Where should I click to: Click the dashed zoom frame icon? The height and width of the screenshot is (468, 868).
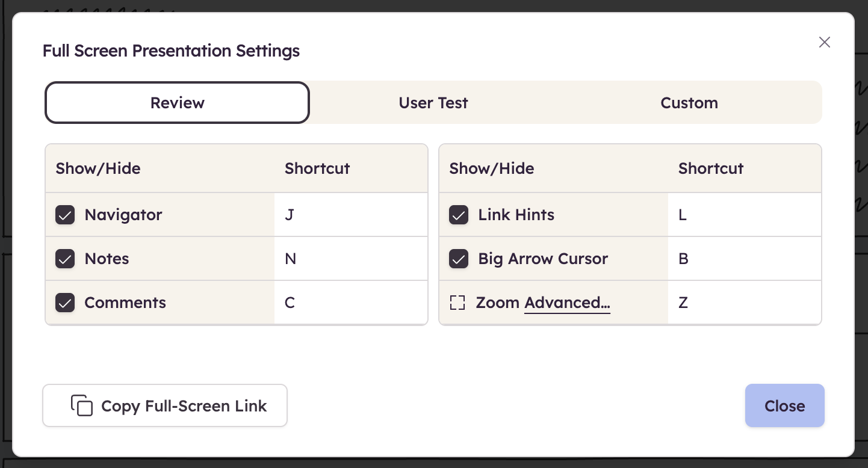[457, 303]
